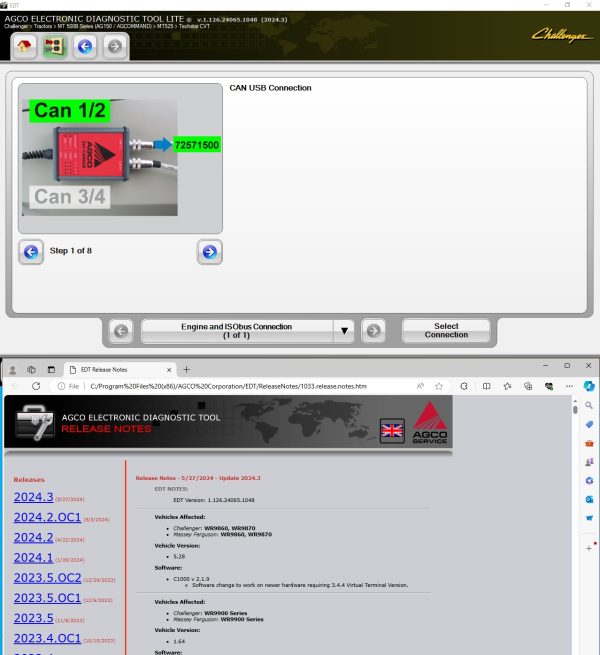The height and width of the screenshot is (655, 600).
Task: Click the blue Back arrow in EDT toolbar
Action: [85, 46]
